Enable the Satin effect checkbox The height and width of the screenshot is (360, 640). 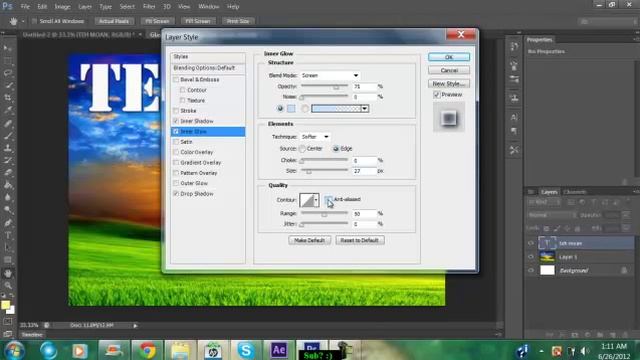click(176, 142)
